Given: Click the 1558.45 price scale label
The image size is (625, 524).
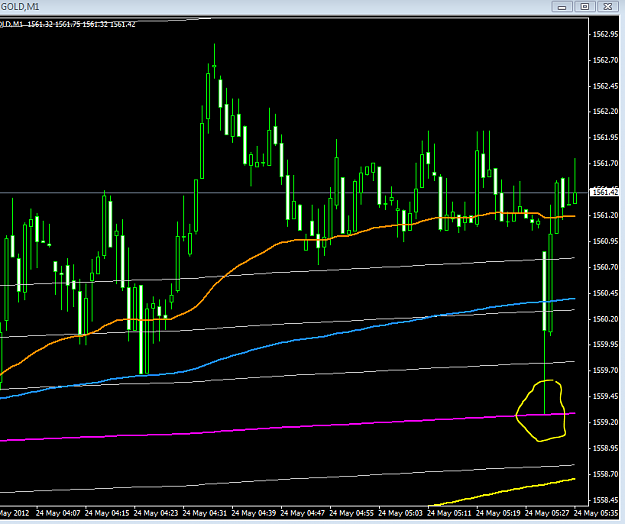Looking at the screenshot, I should tap(605, 500).
